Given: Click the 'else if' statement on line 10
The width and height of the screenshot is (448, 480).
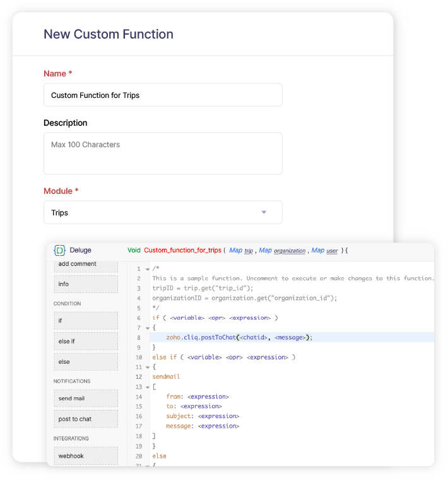Looking at the screenshot, I should point(224,357).
